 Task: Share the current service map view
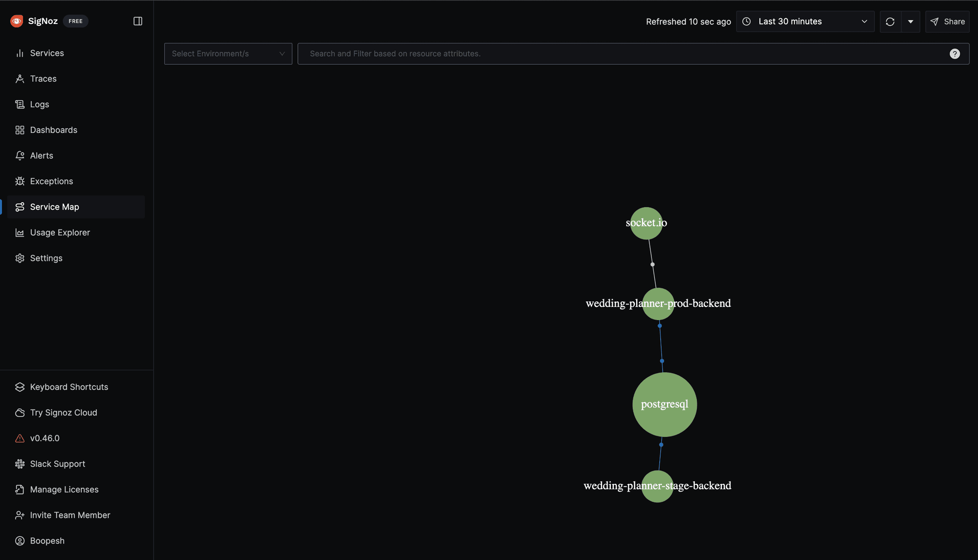point(947,22)
